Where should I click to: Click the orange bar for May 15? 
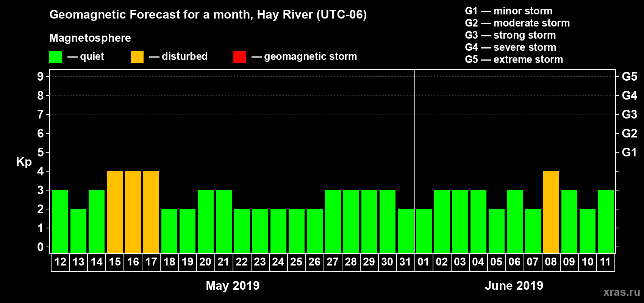point(115,212)
